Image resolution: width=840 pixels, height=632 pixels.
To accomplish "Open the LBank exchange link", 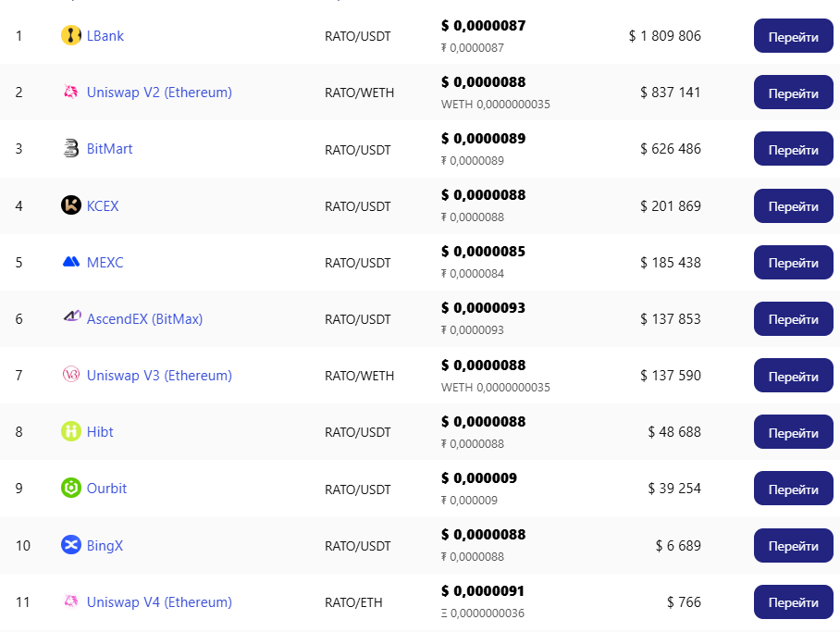I will pos(105,36).
